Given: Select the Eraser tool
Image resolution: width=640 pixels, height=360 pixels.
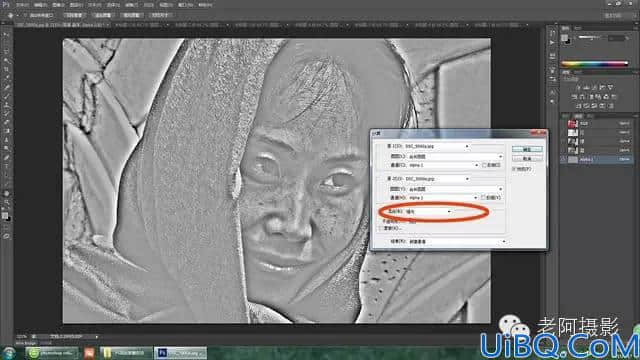Looking at the screenshot, I should (6, 122).
